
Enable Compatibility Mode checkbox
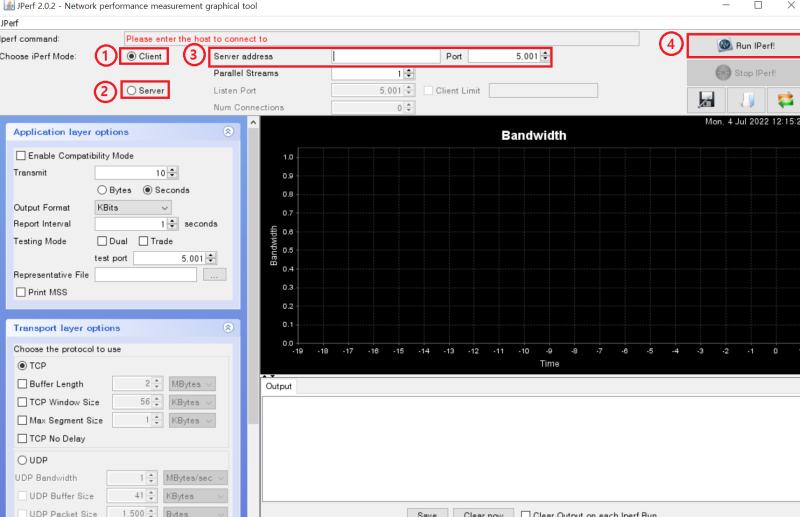click(21, 156)
